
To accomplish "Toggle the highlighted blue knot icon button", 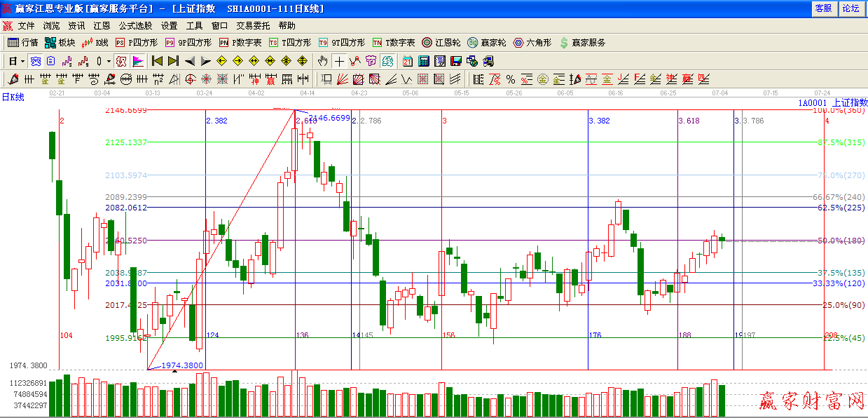I will tap(35, 61).
